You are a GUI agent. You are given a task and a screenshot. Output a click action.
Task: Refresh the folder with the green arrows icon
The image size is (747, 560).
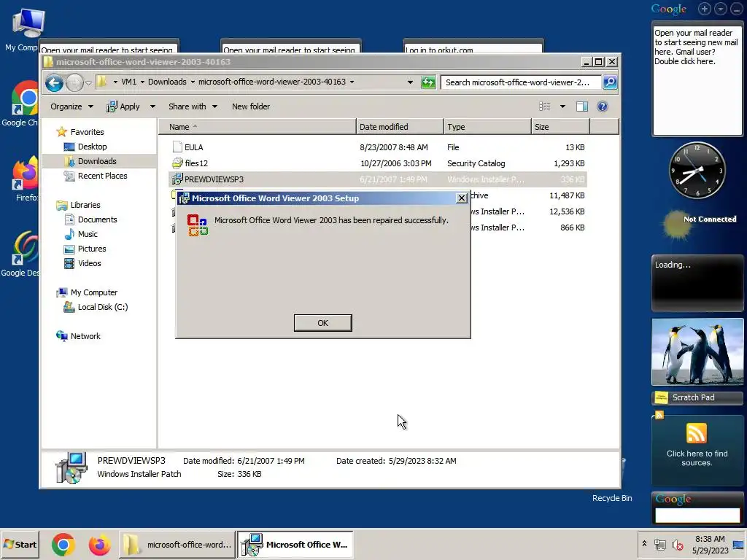(x=428, y=82)
